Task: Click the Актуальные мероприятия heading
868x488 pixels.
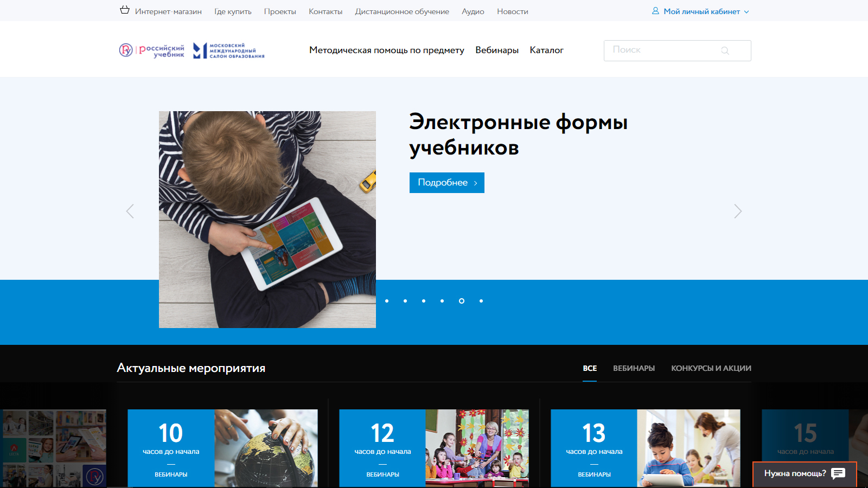Action: click(x=191, y=368)
